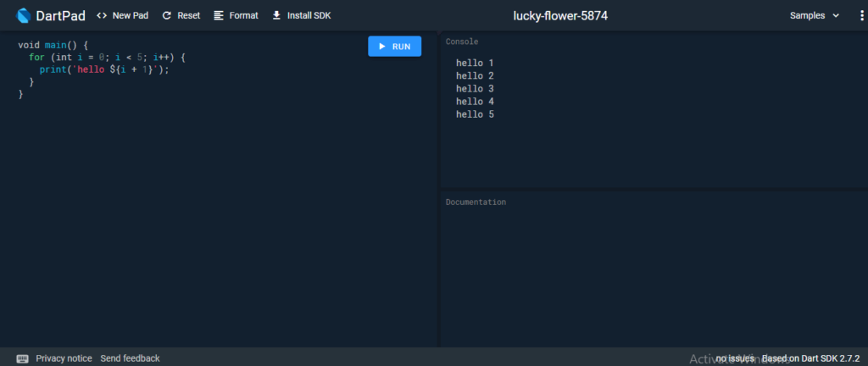Open the Privacy notice link
868x366 pixels.
(64, 358)
